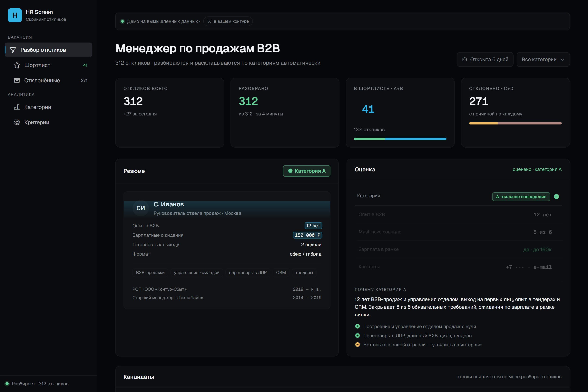Open the Шортлист section in sidebar
588x392 pixels.
pos(48,65)
